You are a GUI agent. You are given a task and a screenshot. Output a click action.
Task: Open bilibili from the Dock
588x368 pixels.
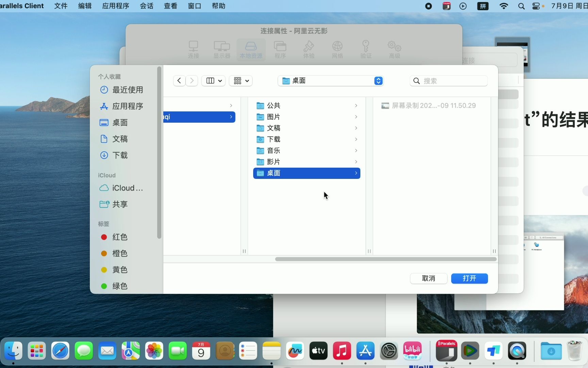412,351
